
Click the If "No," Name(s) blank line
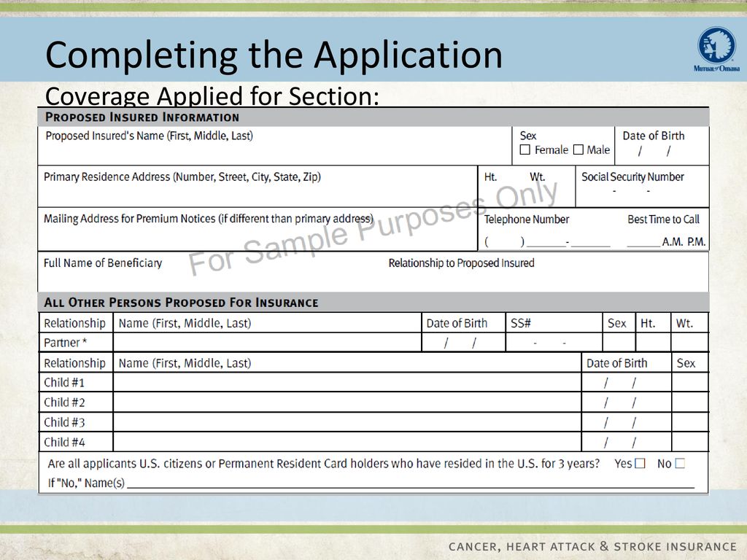coord(411,483)
